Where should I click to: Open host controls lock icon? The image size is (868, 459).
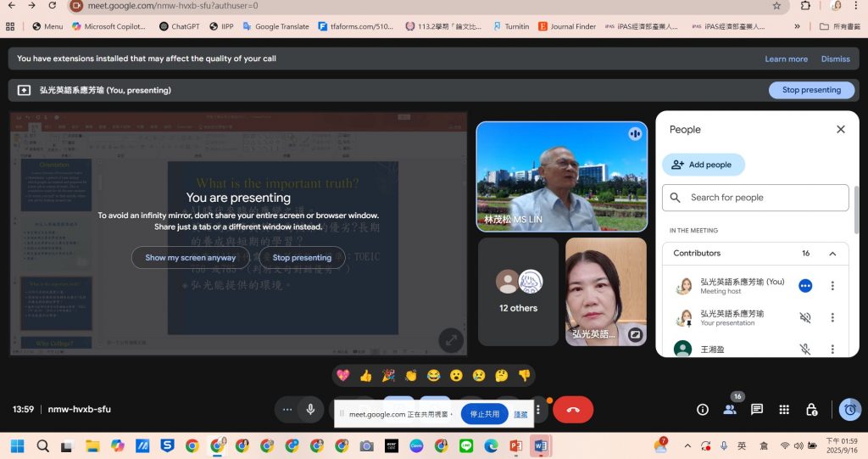[811, 410]
